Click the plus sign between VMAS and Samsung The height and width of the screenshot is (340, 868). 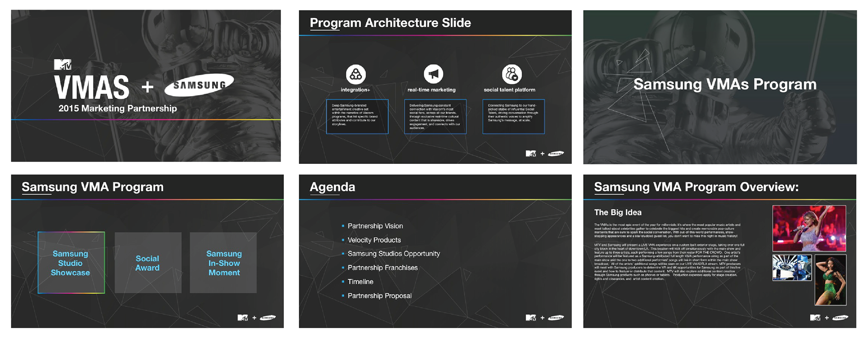tap(147, 86)
